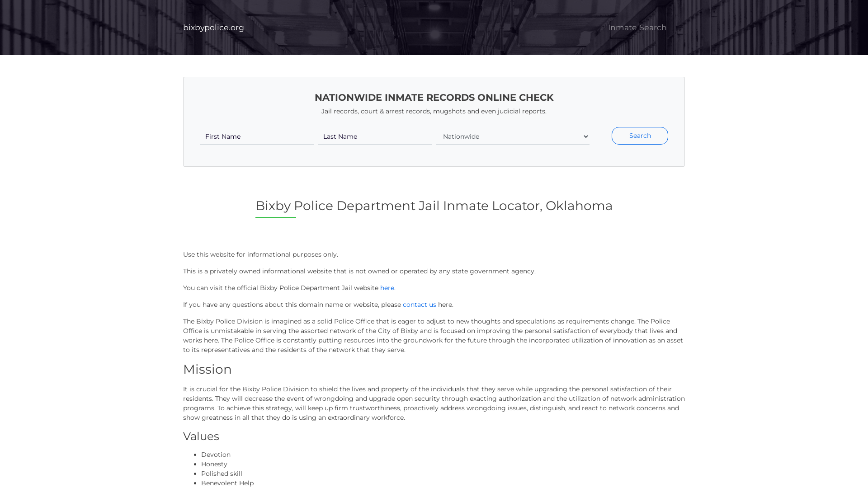Select the 'Polished skill' list item
This screenshot has width=868, height=488.
(222, 474)
